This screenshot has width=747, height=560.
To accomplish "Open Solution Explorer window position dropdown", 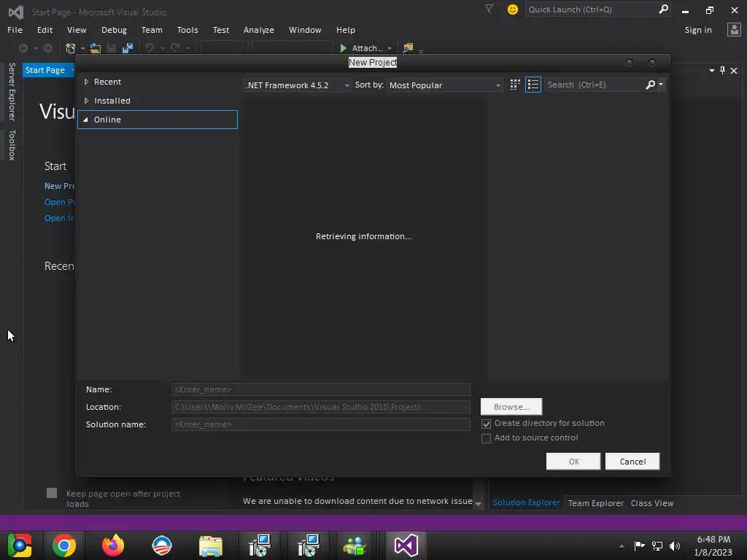I will click(x=712, y=71).
